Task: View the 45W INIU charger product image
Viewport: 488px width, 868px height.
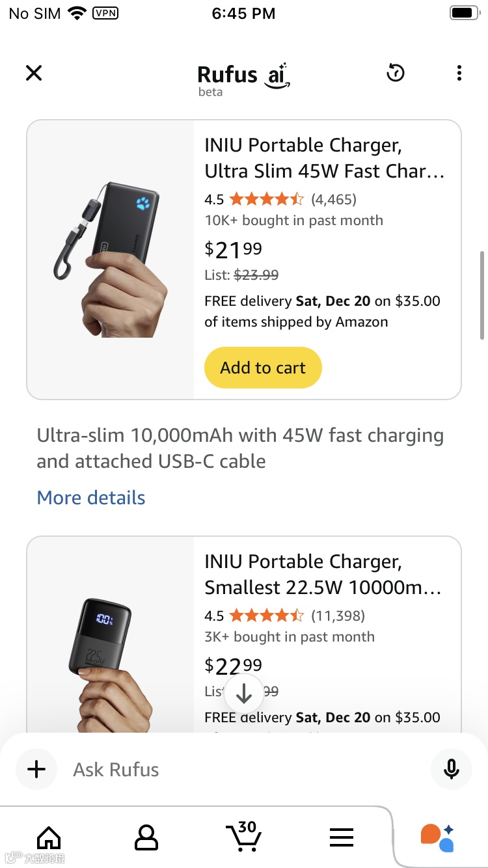Action: coord(111,259)
